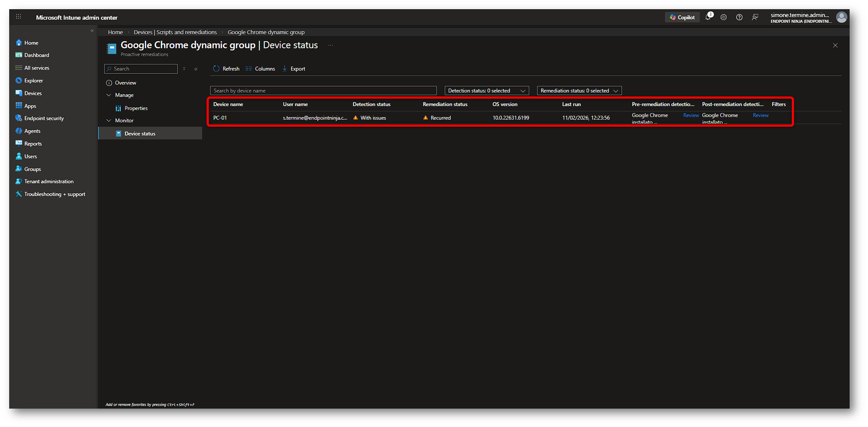
Task: Open the Copilot assistant
Action: pyautogui.click(x=682, y=18)
